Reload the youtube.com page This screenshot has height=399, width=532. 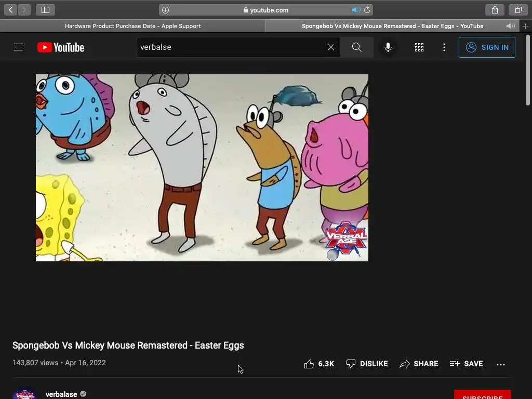pyautogui.click(x=367, y=10)
